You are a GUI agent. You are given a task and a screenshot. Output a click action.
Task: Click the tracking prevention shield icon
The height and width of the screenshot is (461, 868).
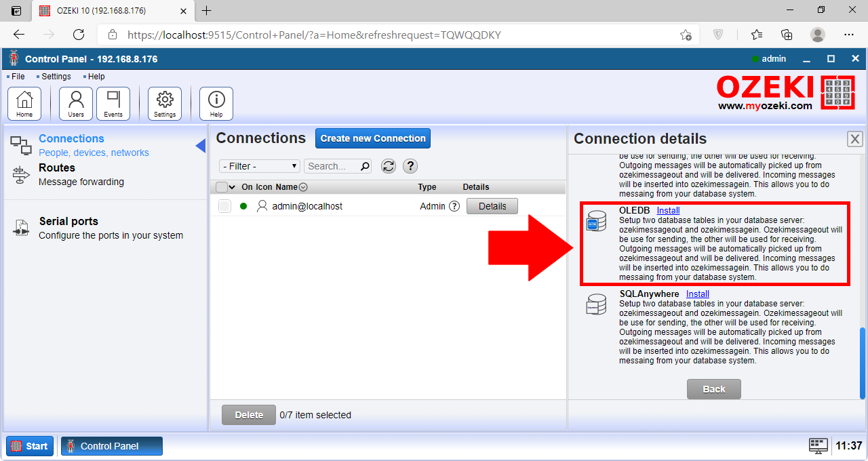[x=718, y=35]
